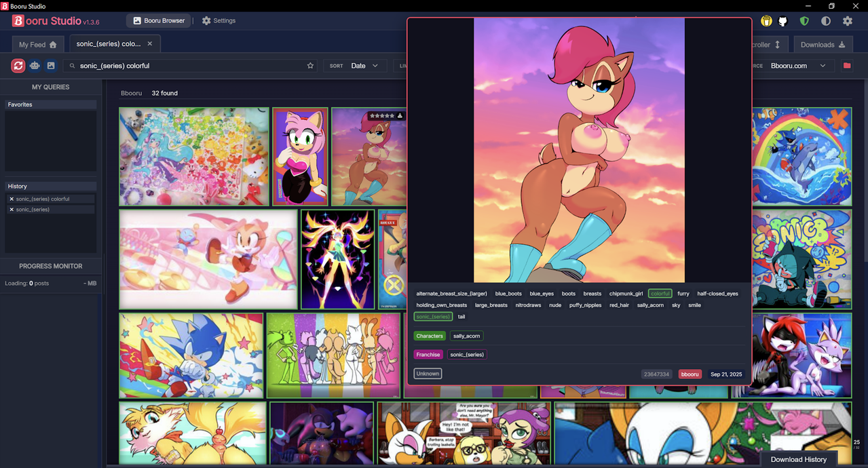Close the sonic_(series) colorful tab
868x468 pixels.
[150, 43]
